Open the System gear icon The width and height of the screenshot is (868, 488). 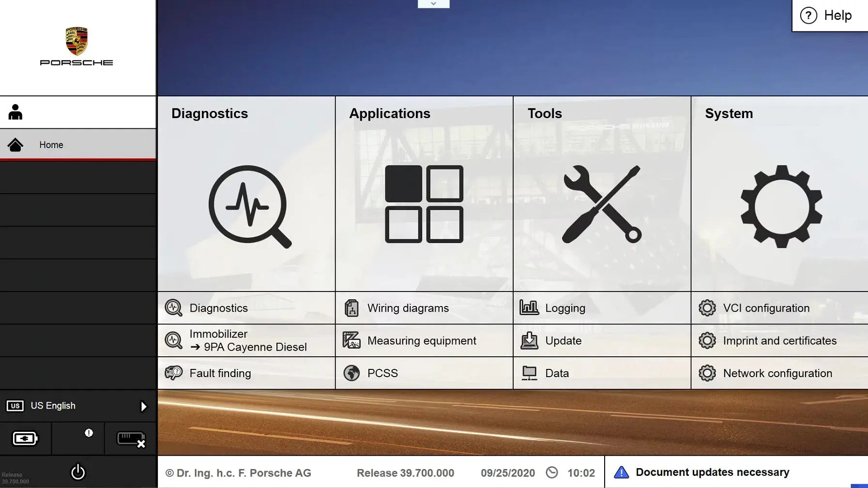pos(780,206)
